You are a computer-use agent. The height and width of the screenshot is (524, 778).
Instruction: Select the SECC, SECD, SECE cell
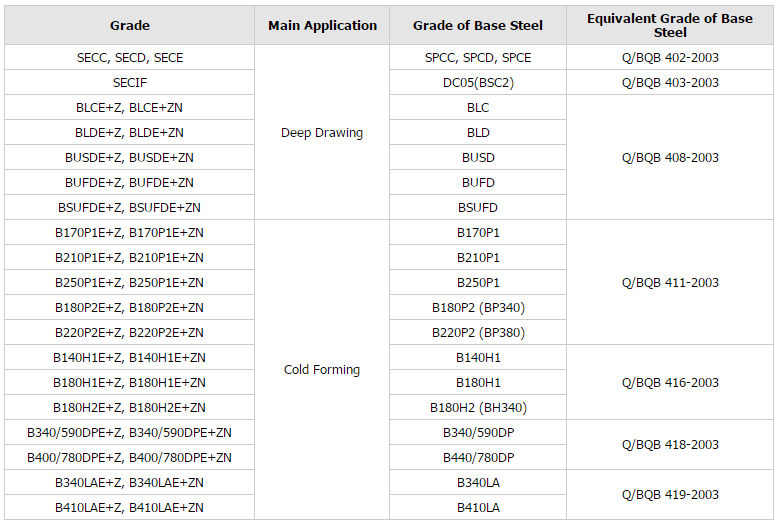(130, 58)
